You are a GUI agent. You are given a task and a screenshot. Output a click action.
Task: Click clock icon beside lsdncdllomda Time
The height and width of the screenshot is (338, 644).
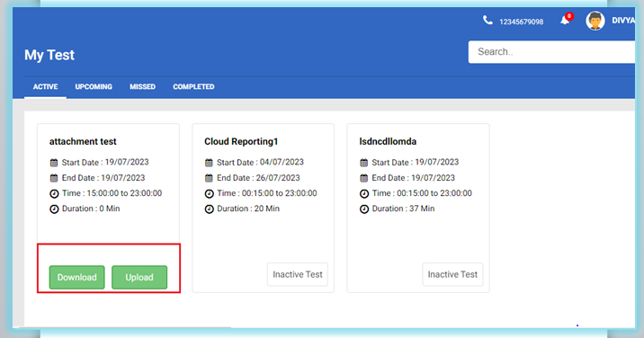click(x=364, y=193)
